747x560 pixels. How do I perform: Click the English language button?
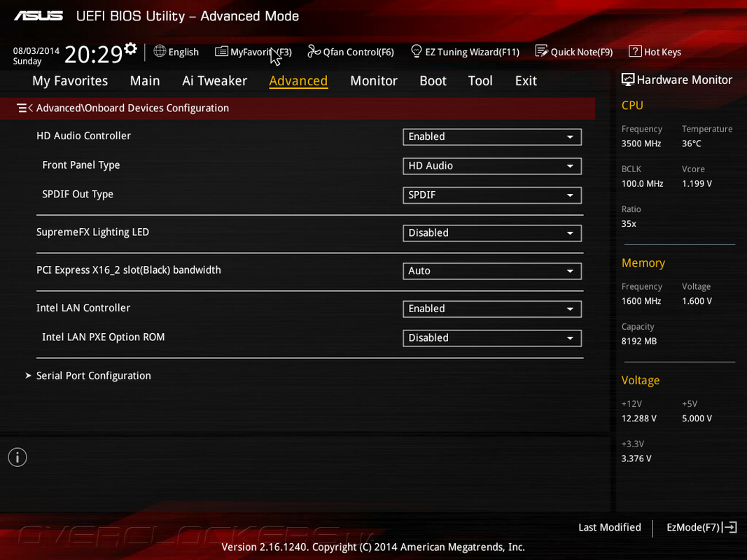click(x=176, y=52)
